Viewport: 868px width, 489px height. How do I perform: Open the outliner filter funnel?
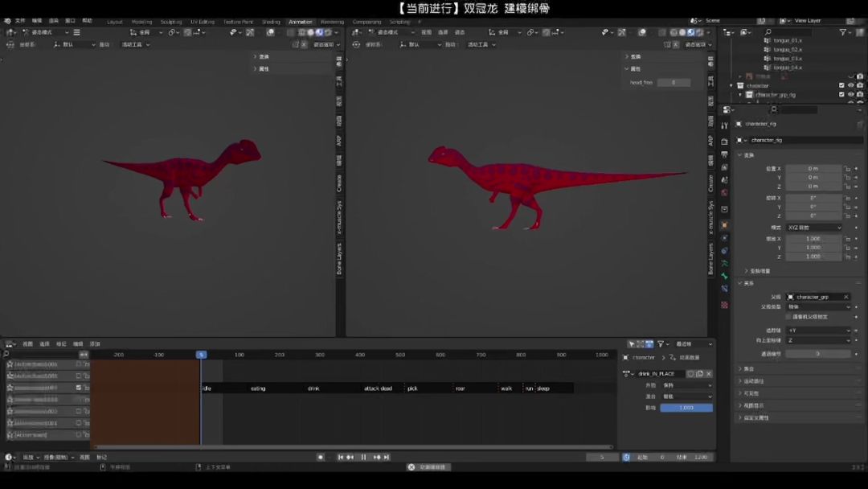[843, 32]
